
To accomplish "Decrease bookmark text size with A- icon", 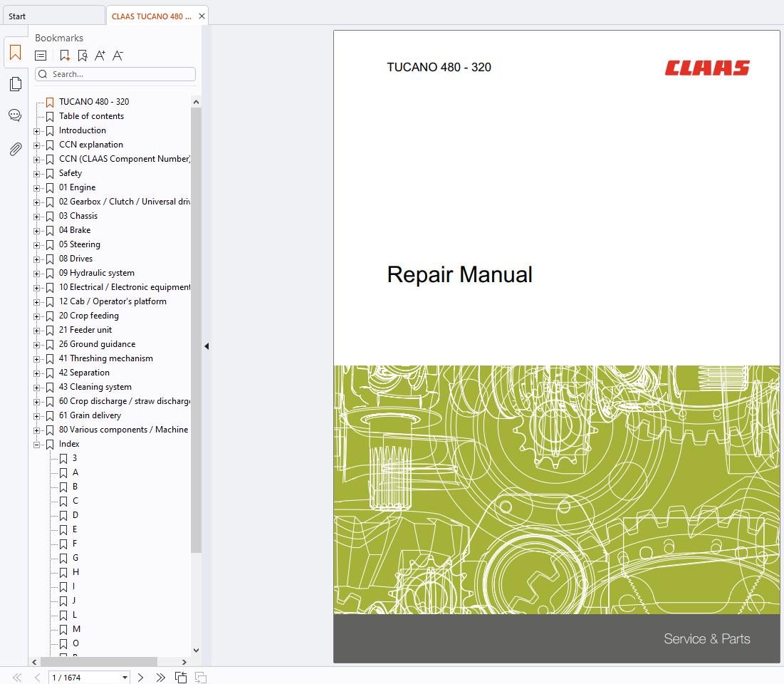I will (x=117, y=56).
